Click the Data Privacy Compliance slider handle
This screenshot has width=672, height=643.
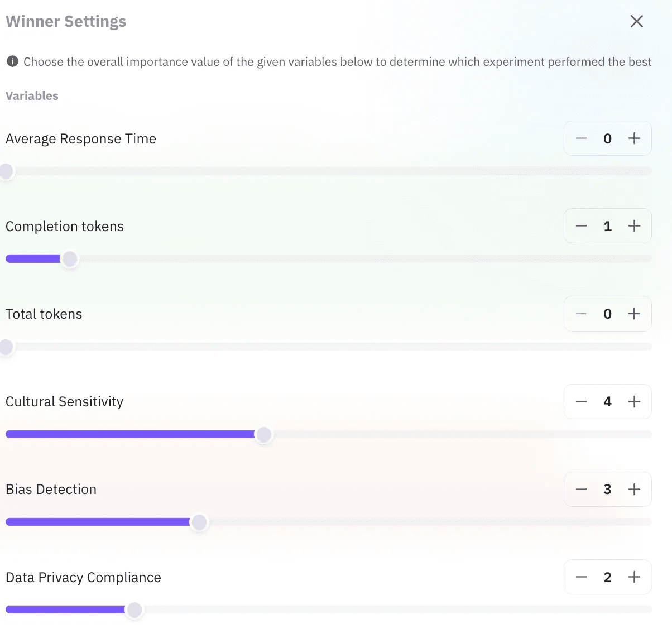pos(134,610)
